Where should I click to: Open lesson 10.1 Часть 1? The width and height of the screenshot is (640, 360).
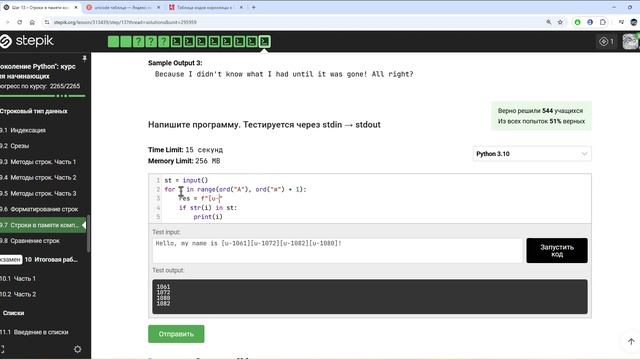(x=18, y=278)
